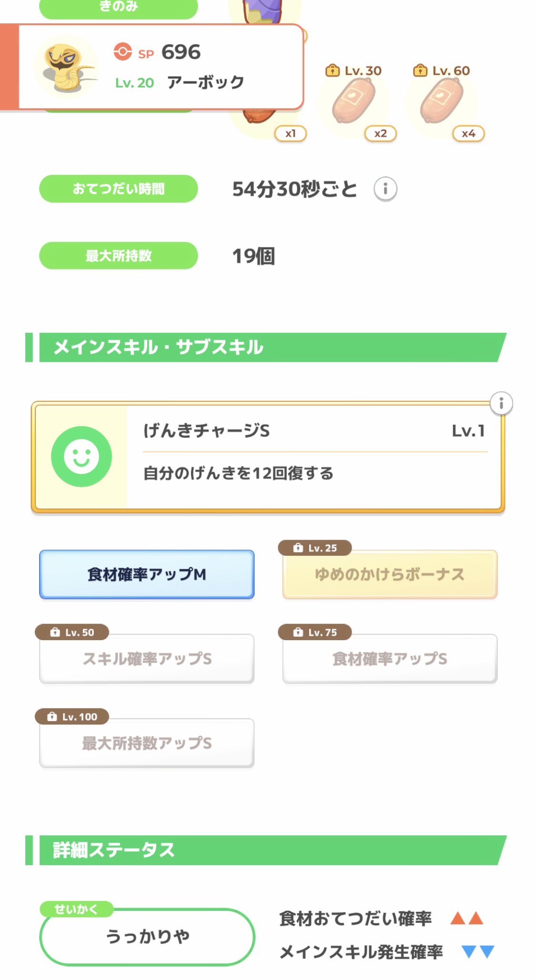Tap the Lv.60 locked sausage ingredient
Screen dimensions: 536x980
pos(442,101)
